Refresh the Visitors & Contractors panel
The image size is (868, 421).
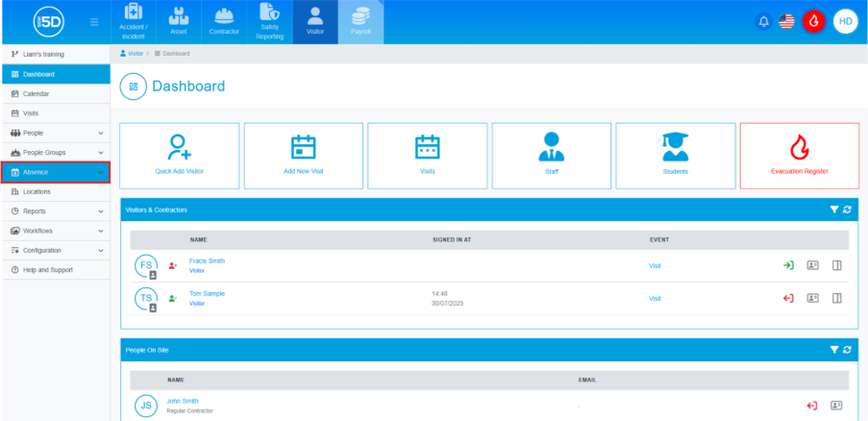coord(847,210)
